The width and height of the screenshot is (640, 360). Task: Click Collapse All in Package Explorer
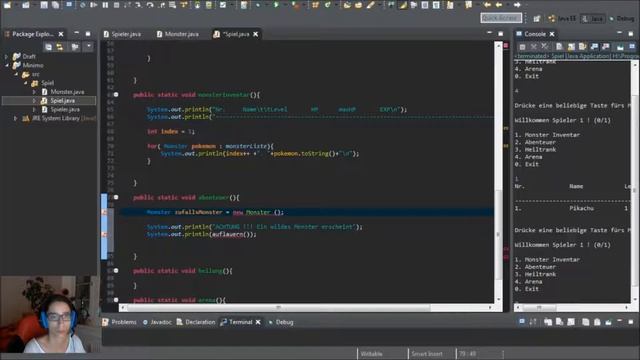coord(48,47)
